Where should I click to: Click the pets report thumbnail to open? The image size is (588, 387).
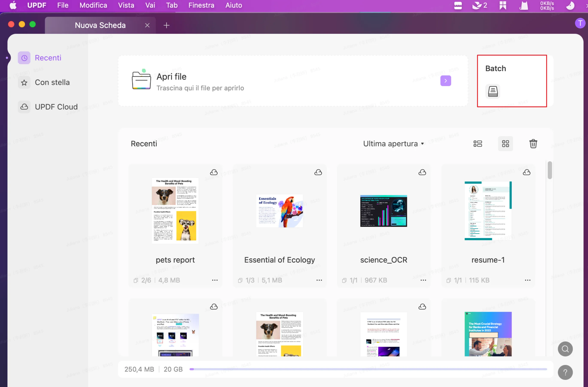click(x=175, y=211)
